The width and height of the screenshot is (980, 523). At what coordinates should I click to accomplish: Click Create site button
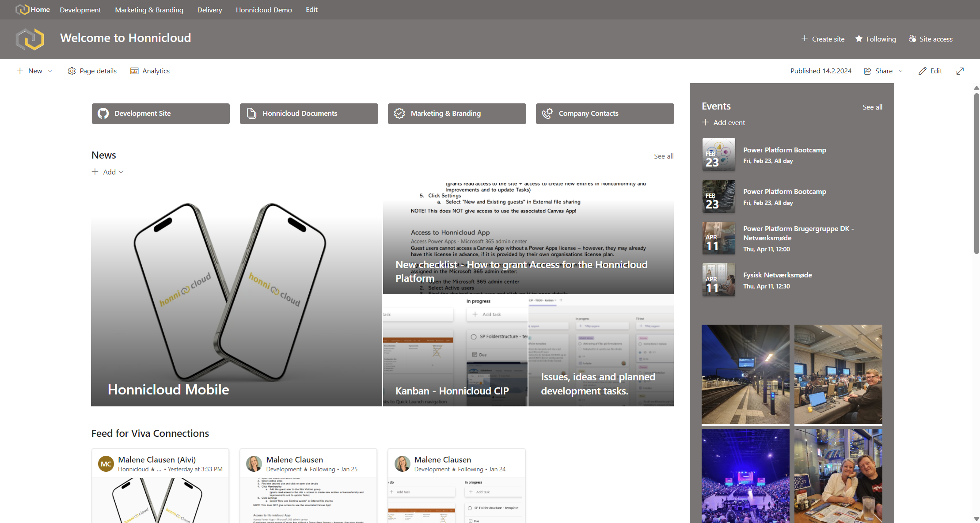(823, 39)
